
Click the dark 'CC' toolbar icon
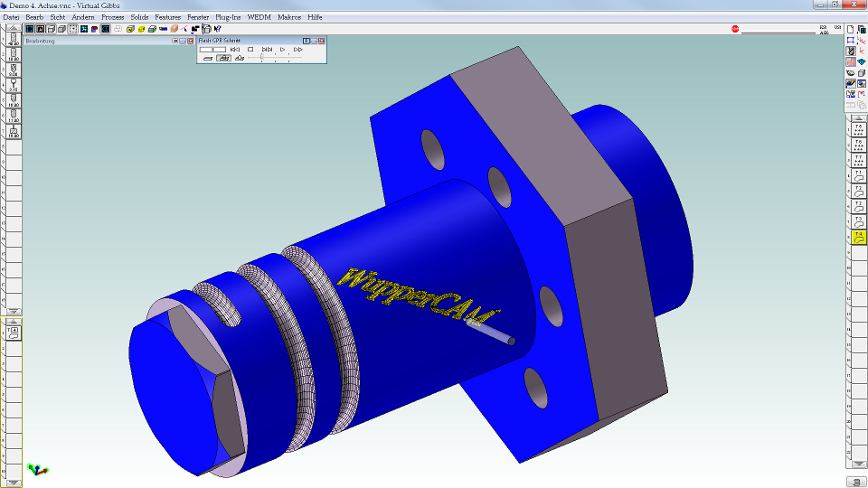tap(105, 29)
